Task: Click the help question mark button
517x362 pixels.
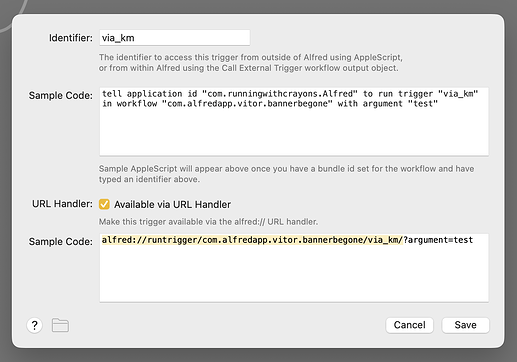Action: [34, 325]
